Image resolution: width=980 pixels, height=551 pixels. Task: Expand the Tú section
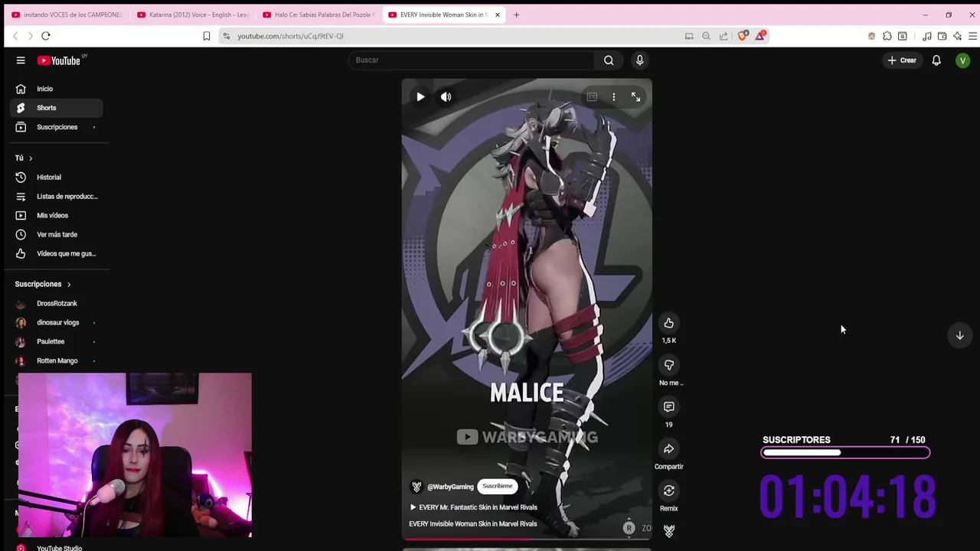(24, 158)
